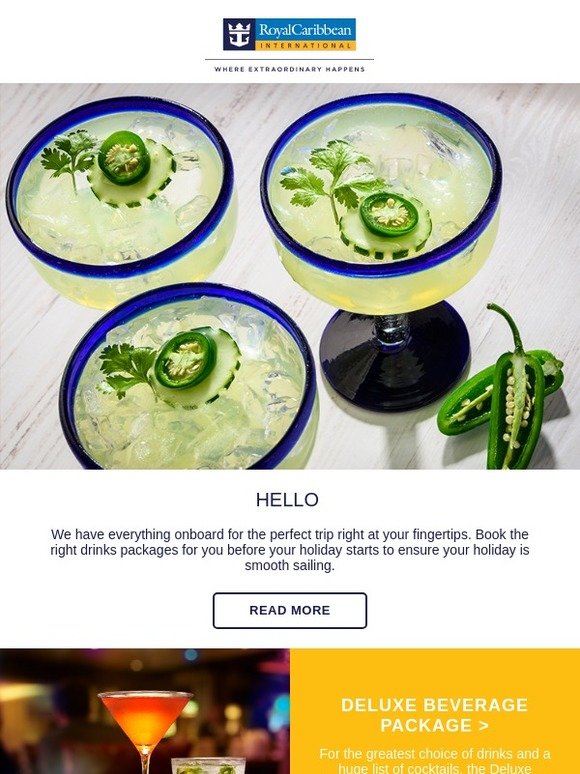Open the READ MORE button
580x774 pixels.
(290, 611)
